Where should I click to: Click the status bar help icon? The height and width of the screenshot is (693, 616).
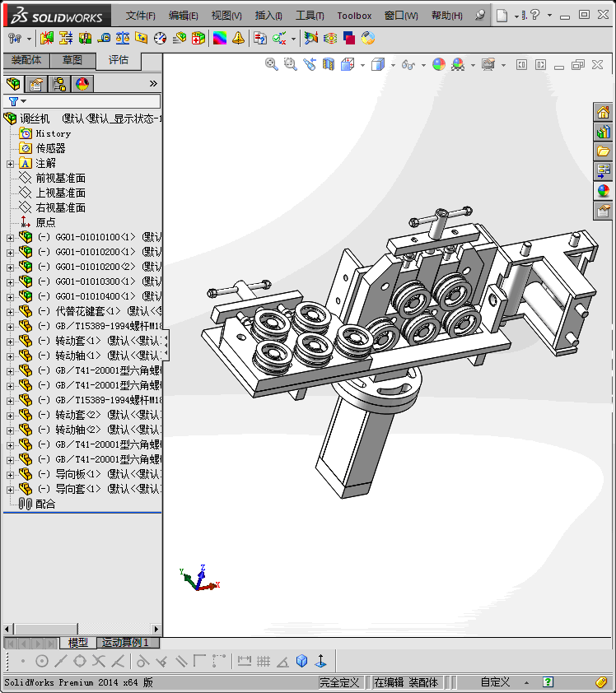coord(548,682)
